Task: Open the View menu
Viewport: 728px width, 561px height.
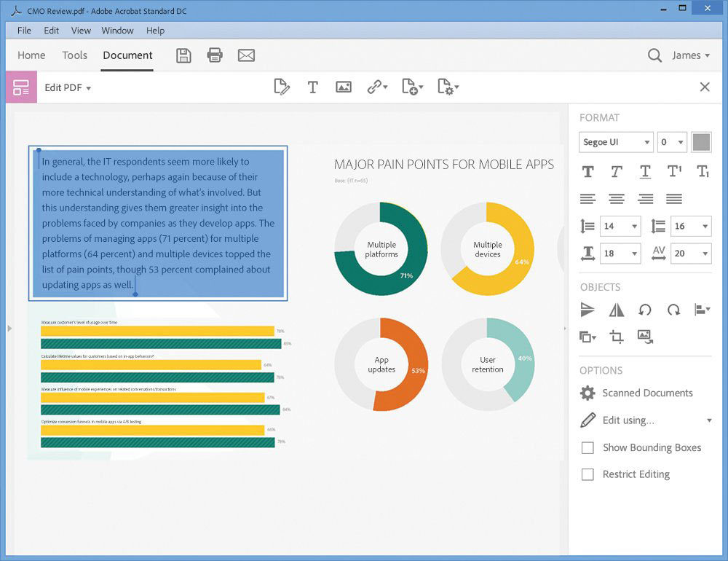Action: (x=81, y=31)
